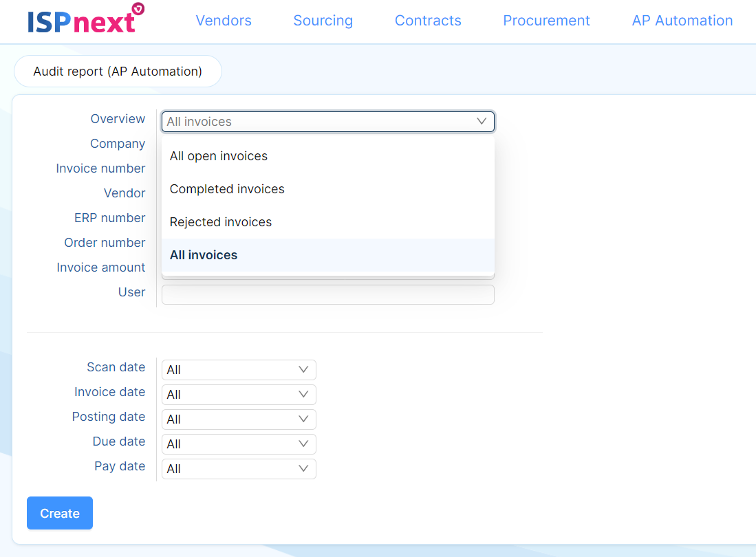Click the Invoice number field label
756x557 pixels.
tap(100, 168)
